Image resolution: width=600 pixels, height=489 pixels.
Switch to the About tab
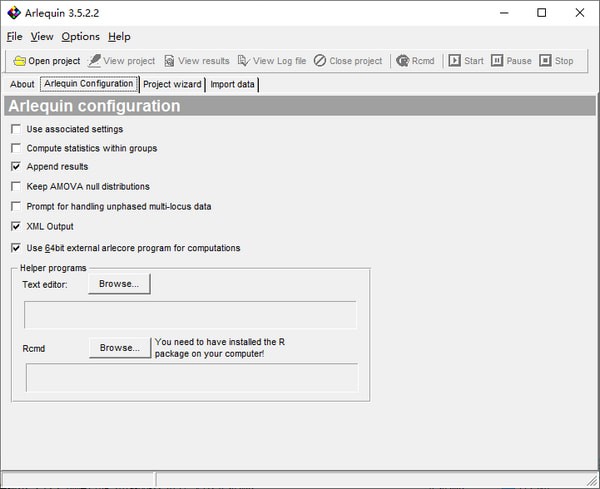coord(22,84)
